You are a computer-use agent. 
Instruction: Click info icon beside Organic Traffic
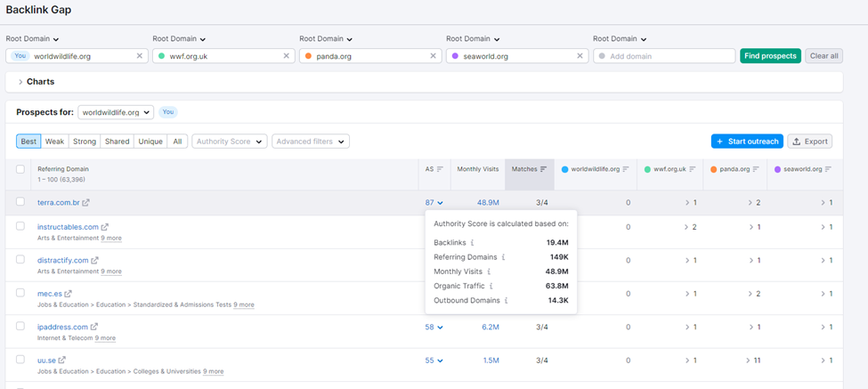coord(491,286)
